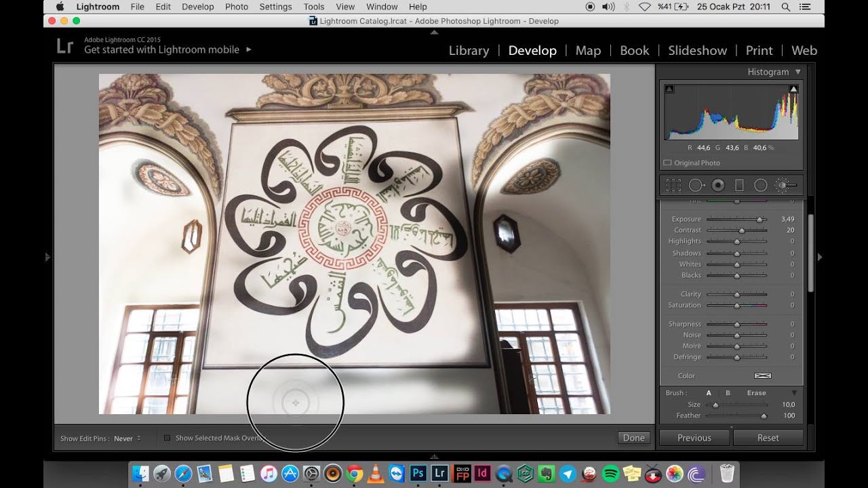This screenshot has height=488, width=868.
Task: Click the Clarity slider handle
Action: (x=737, y=295)
